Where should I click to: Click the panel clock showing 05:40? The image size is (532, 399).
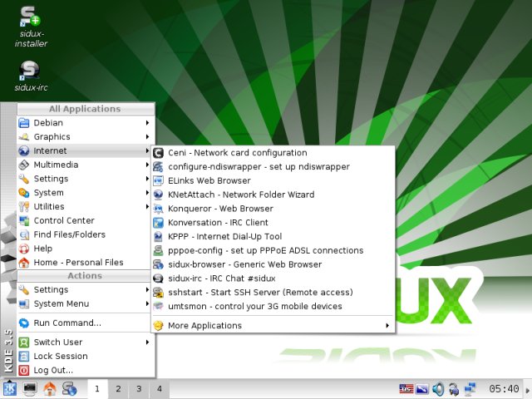tap(504, 388)
